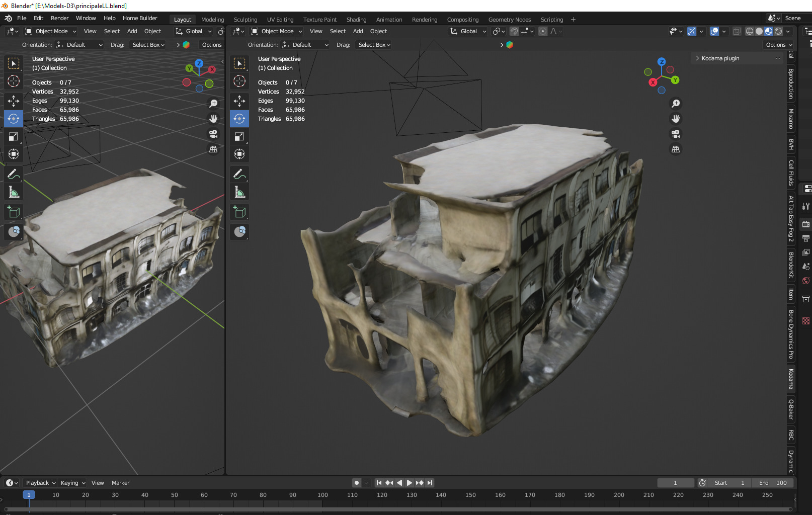The image size is (812, 515).
Task: Click the current frame field in timeline
Action: (x=675, y=483)
